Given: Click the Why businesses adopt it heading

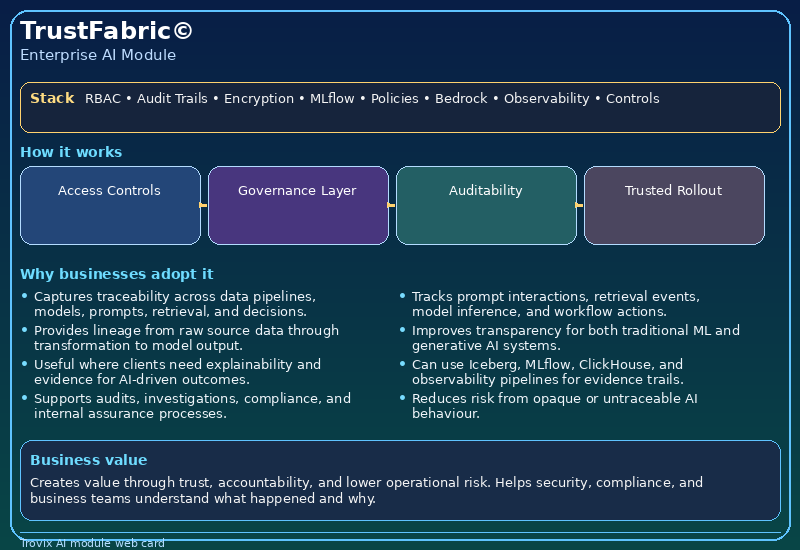Looking at the screenshot, I should click(x=116, y=274).
